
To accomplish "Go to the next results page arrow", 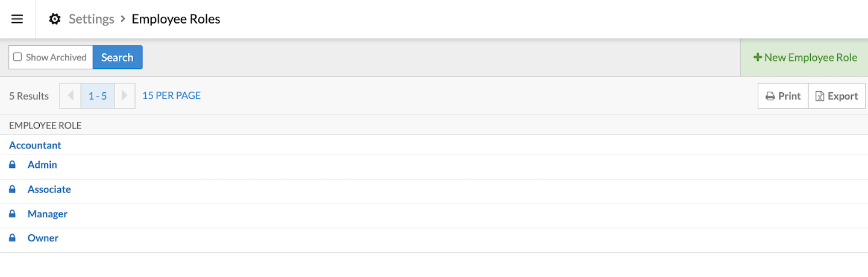I will click(125, 96).
